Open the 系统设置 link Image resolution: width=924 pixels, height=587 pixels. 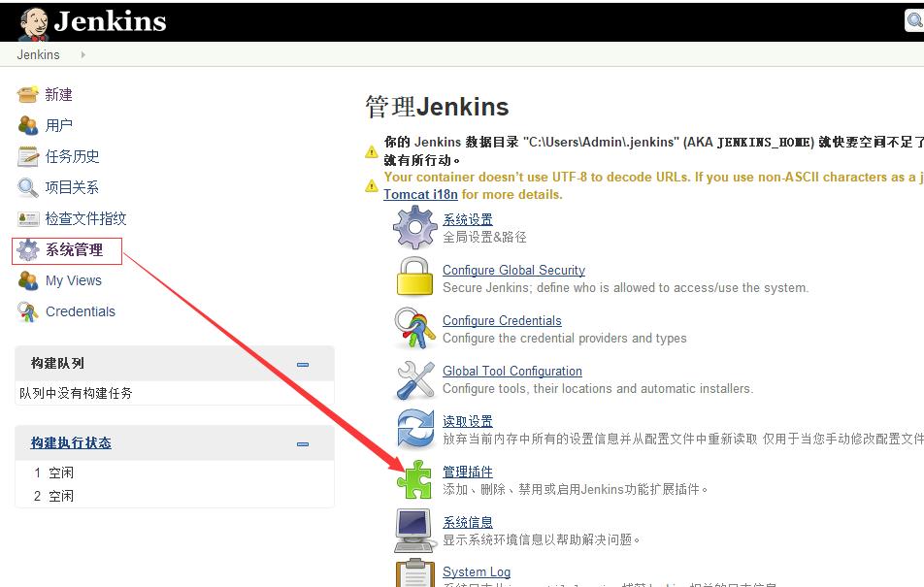(468, 220)
